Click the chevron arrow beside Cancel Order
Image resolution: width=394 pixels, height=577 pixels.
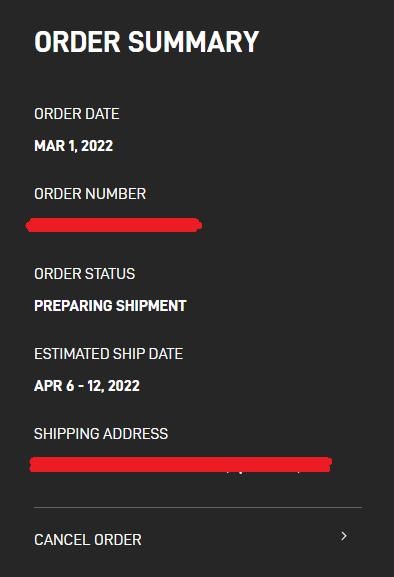click(x=344, y=536)
